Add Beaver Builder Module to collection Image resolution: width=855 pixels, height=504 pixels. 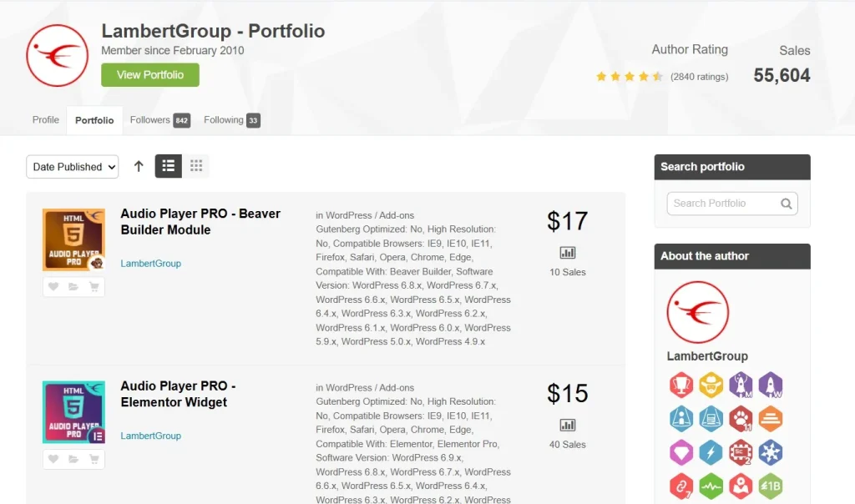tap(73, 287)
